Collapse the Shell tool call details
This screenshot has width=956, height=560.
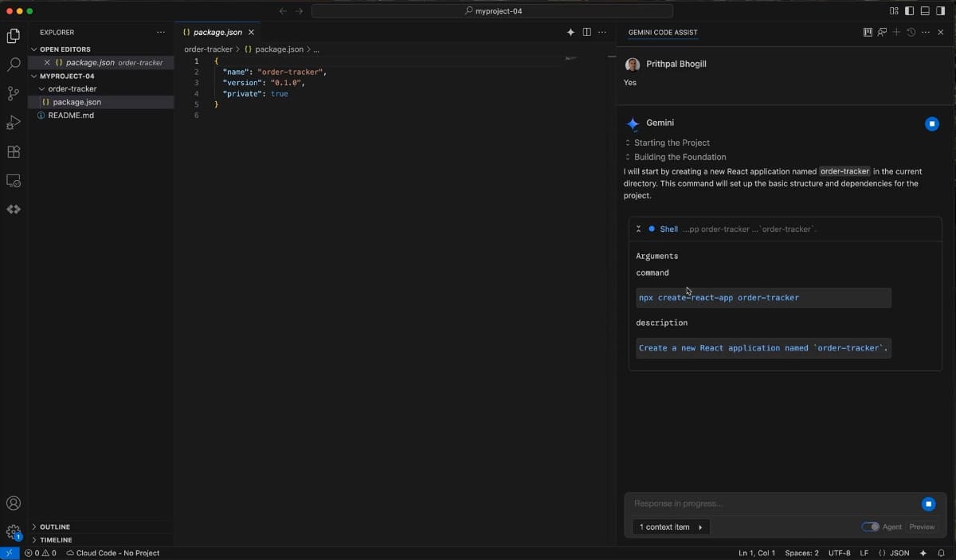(638, 229)
